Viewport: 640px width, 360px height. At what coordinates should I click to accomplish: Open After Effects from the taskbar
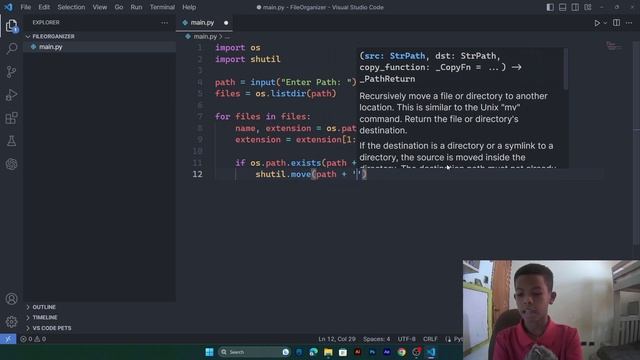pos(387,352)
